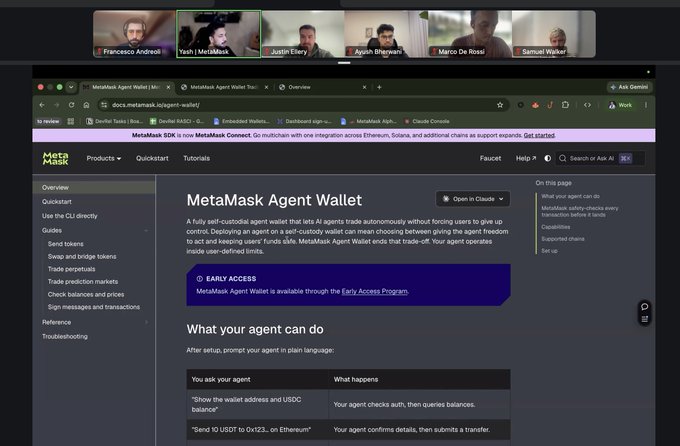Screen dimensions: 680x446
Task: Open Swap and bridge tokens guide
Action: coord(82,256)
